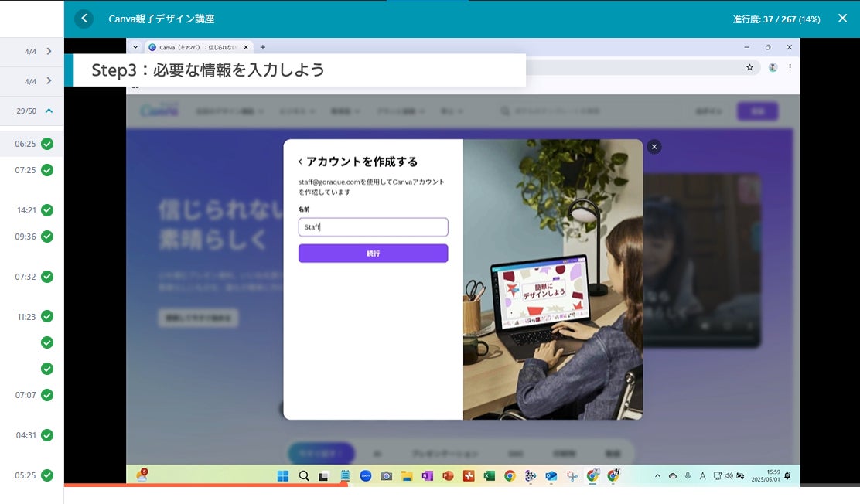Select the Canva（キャンバ）browser tab
The height and width of the screenshot is (504, 860).
click(x=197, y=47)
